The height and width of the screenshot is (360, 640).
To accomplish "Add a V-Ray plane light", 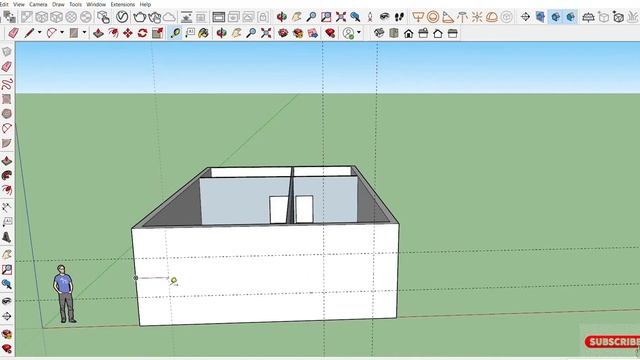I will (x=418, y=17).
